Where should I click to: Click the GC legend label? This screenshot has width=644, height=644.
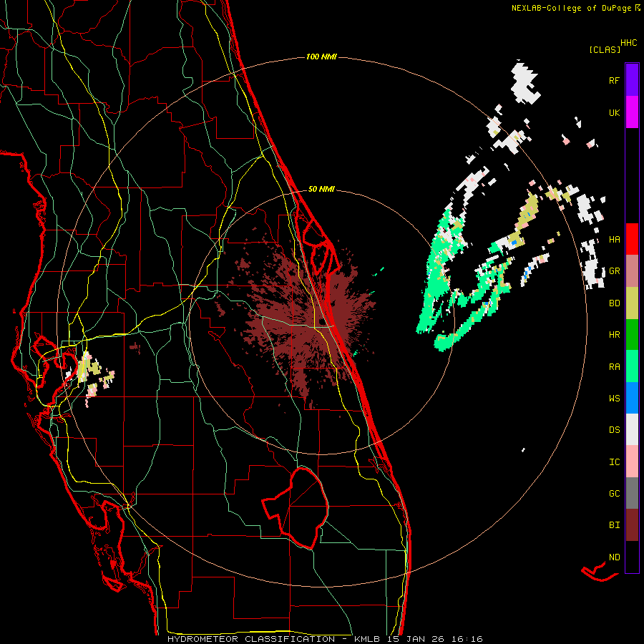(614, 494)
